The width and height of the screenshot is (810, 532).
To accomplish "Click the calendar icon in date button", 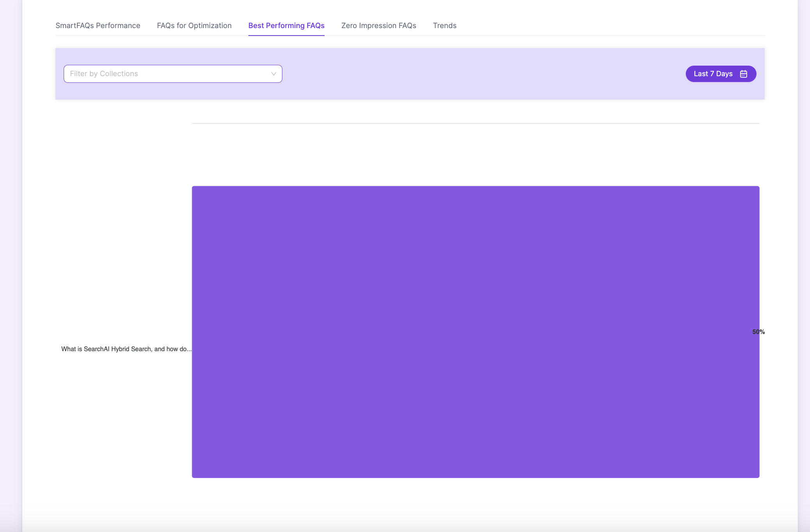I will 744,74.
